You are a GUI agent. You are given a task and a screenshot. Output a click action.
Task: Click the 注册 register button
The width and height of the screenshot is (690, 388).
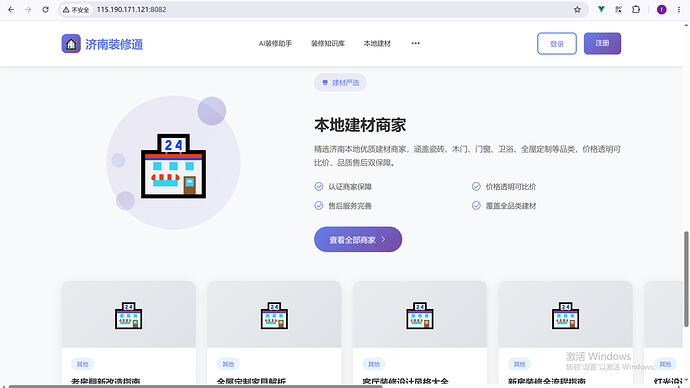[602, 43]
